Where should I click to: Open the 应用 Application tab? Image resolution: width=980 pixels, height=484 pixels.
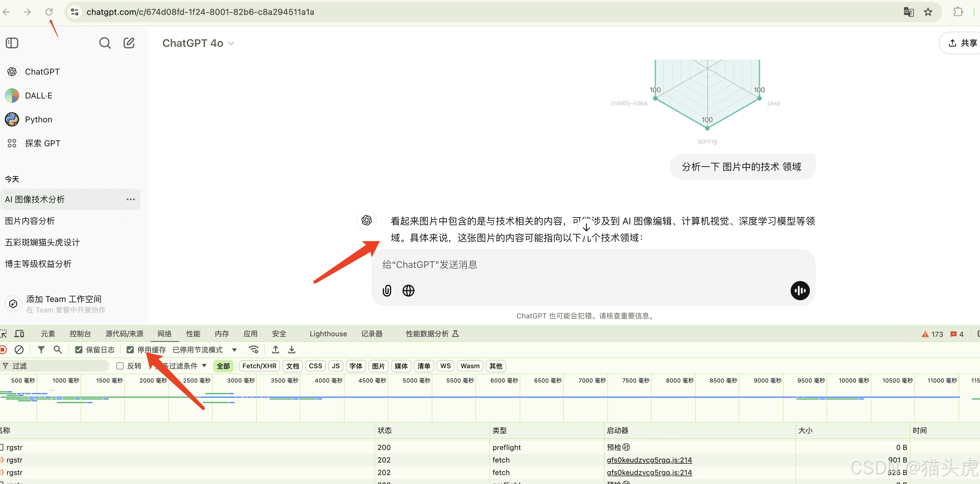(250, 334)
